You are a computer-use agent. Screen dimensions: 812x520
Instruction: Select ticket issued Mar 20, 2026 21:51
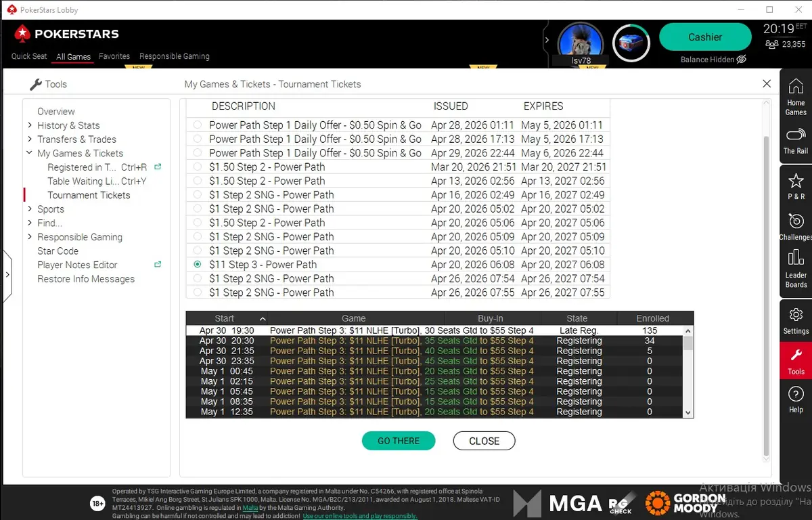[197, 167]
